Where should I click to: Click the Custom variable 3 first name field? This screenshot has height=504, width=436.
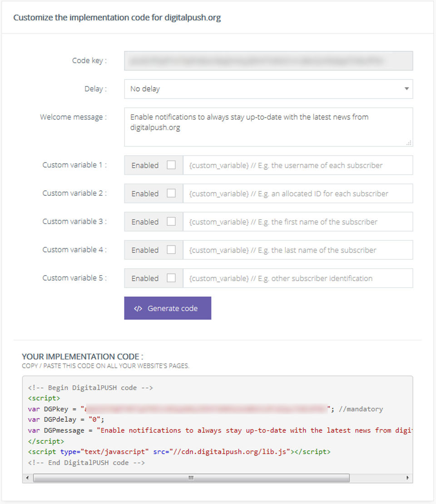(297, 222)
